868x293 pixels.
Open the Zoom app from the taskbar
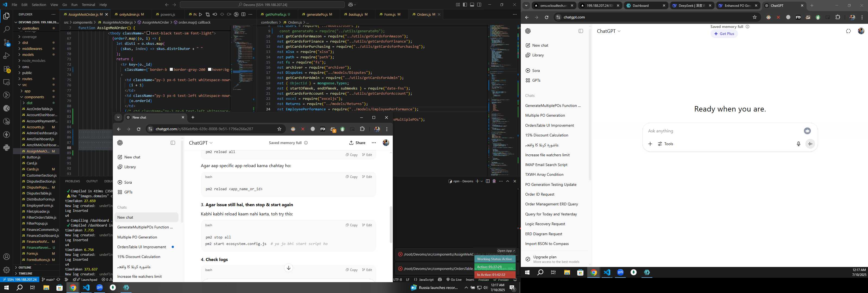(99, 288)
